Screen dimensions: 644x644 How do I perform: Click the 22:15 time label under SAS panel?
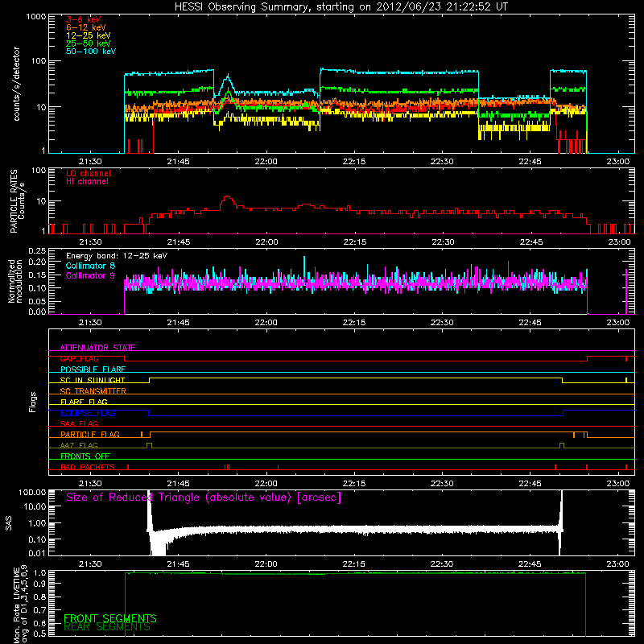point(354,564)
